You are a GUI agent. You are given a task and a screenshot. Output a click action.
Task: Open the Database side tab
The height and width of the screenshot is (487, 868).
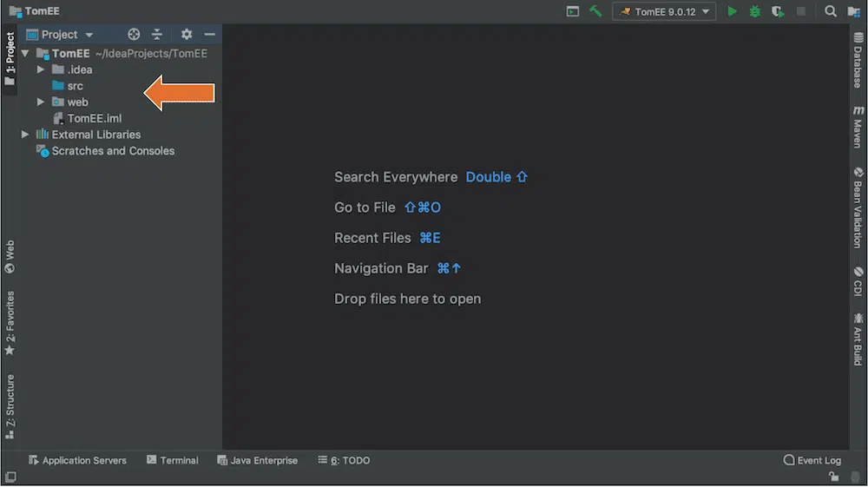pos(858,61)
